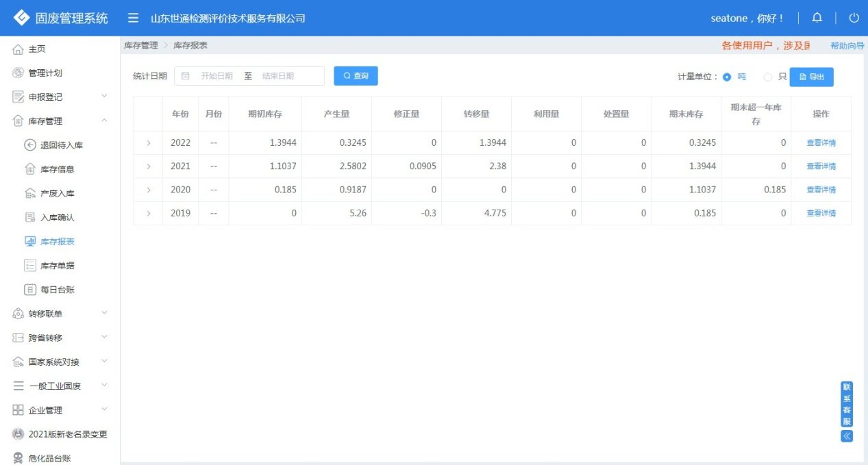Screen dimensions: 868x465
Task: Open 每日台账 from the sidebar
Action: click(56, 290)
